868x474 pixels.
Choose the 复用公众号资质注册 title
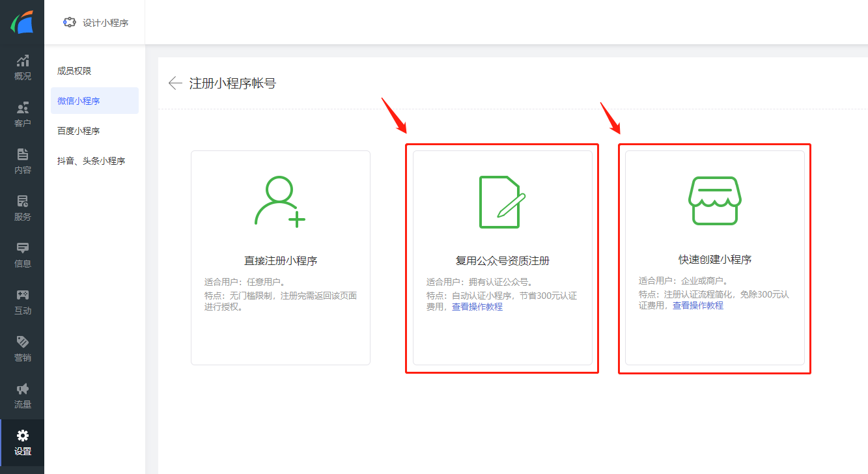pos(503,261)
